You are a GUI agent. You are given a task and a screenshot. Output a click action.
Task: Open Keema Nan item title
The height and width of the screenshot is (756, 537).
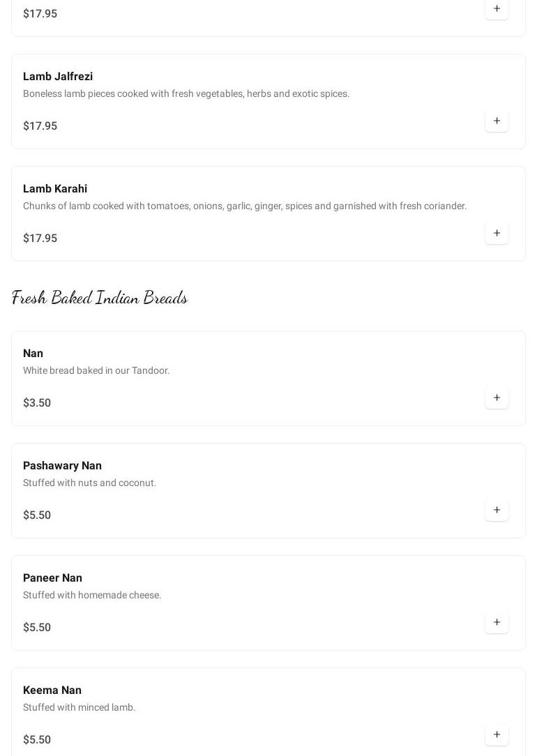[52, 690]
